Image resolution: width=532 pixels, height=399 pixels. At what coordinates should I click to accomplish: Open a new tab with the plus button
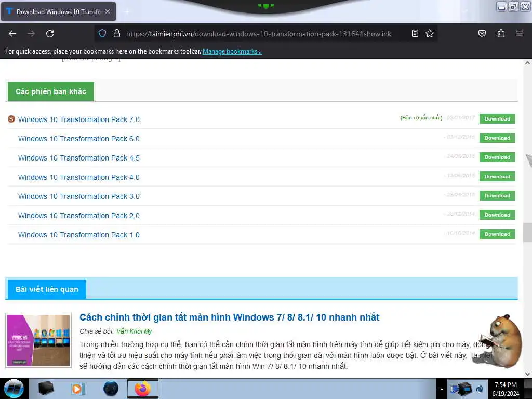[127, 11]
